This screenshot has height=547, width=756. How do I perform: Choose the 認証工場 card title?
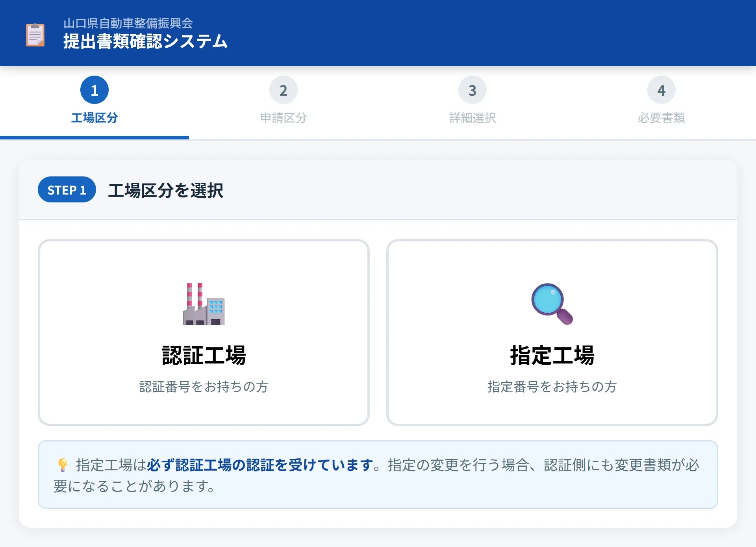[204, 355]
